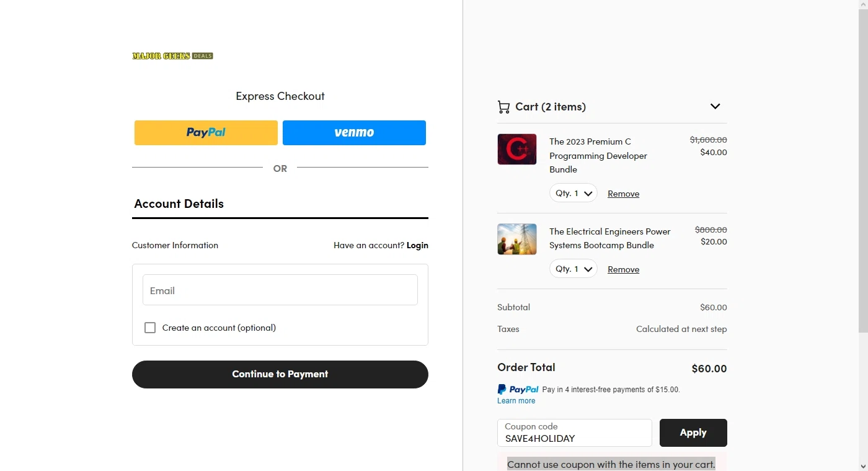868x471 pixels.
Task: Click the Login link
Action: click(417, 245)
